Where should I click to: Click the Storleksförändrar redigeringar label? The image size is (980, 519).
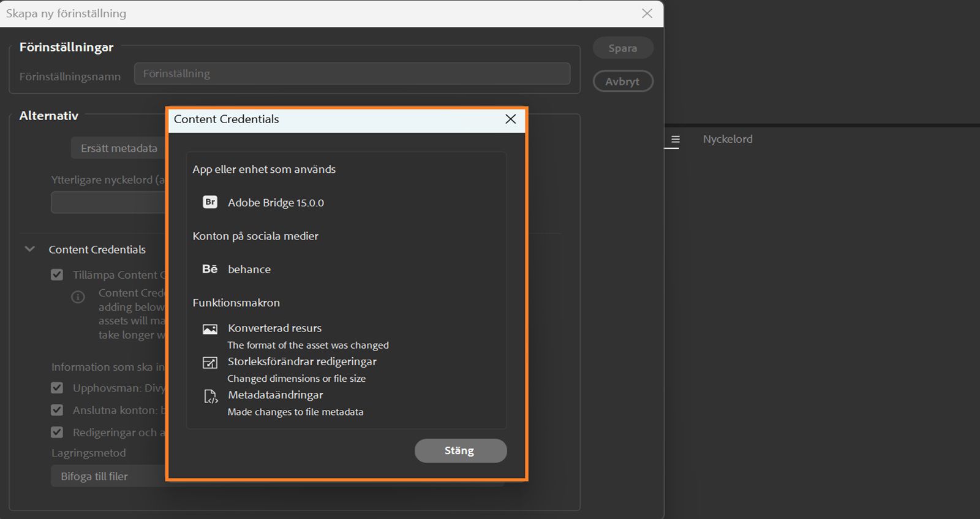click(x=302, y=362)
